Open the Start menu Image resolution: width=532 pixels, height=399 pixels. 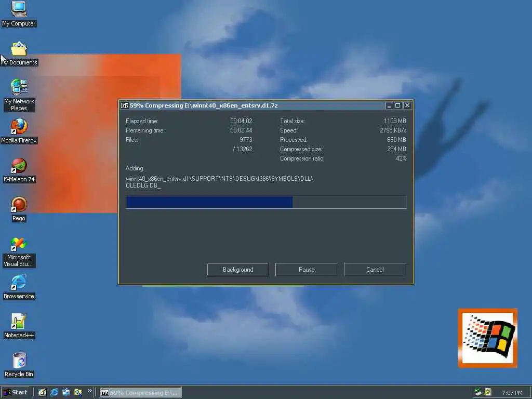16,393
